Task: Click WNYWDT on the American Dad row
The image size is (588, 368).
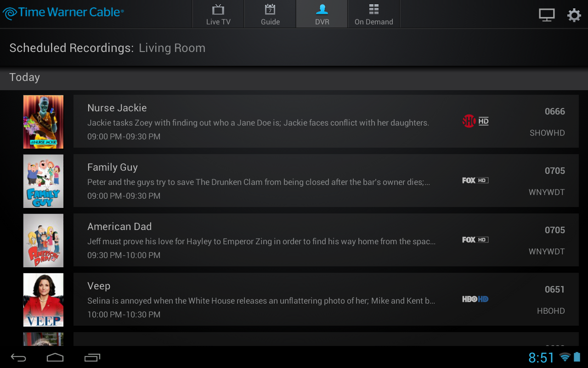Action: (x=547, y=252)
